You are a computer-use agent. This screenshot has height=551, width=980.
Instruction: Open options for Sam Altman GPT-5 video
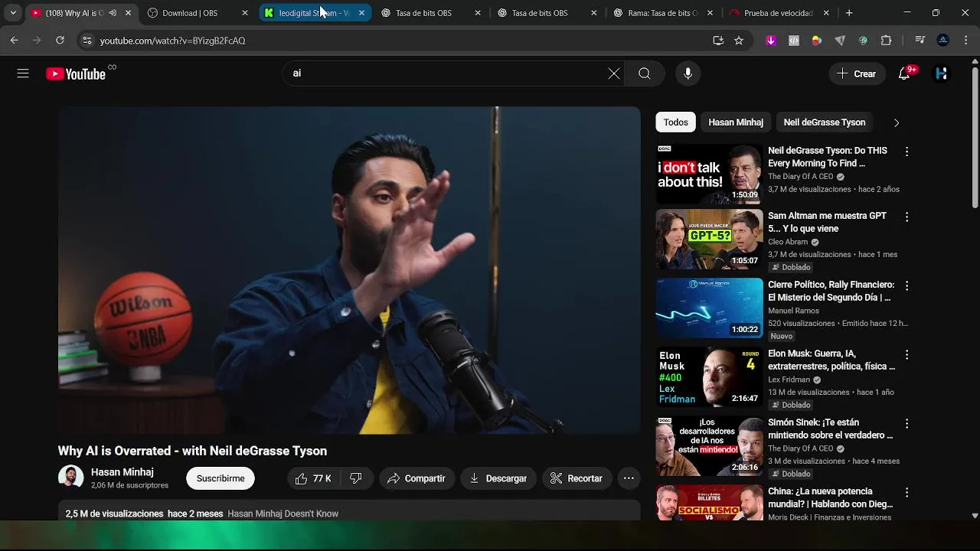[906, 217]
